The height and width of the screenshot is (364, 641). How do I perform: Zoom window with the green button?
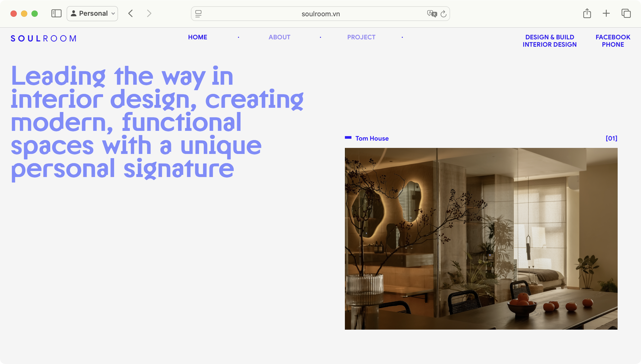tap(35, 13)
